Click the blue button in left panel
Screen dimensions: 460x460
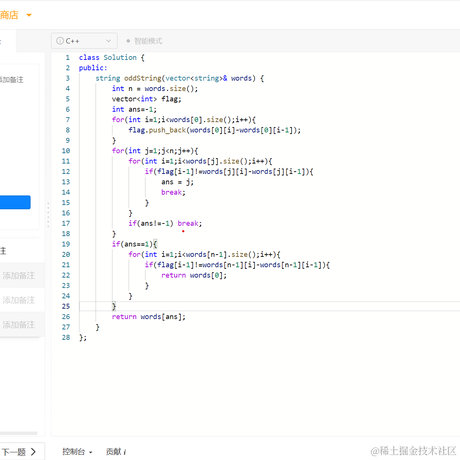15,202
